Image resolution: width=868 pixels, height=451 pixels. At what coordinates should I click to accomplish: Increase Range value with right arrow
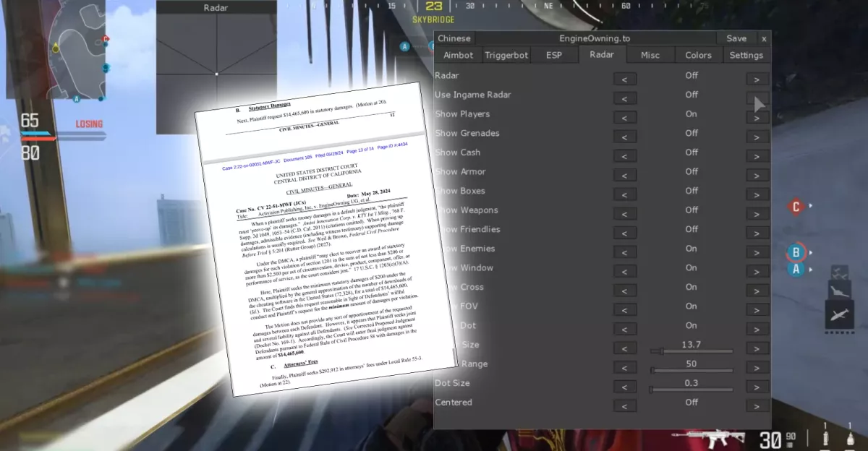click(757, 368)
